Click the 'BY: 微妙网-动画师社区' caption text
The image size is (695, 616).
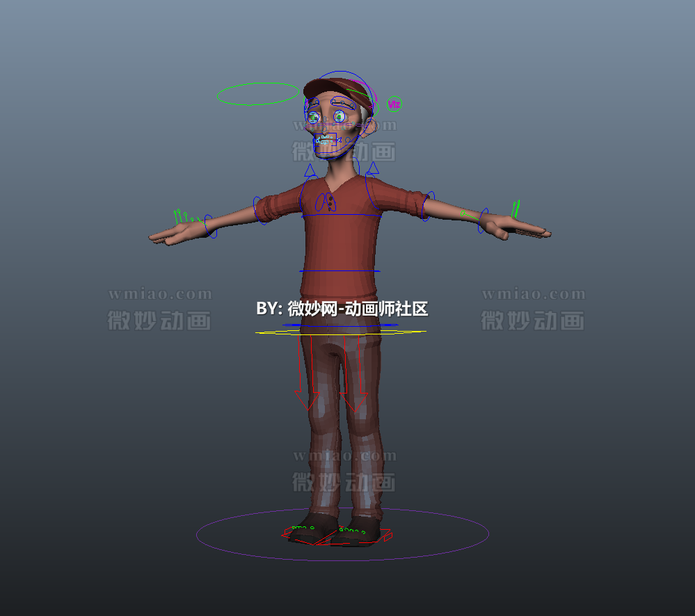[342, 309]
